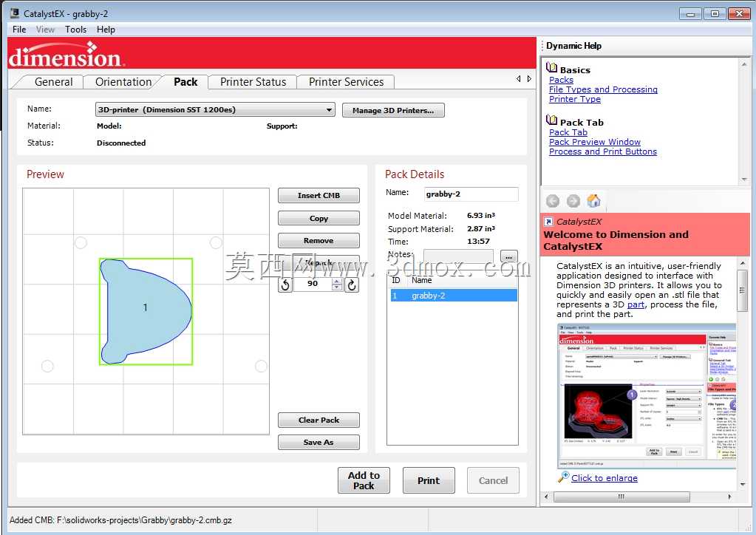Open the Packs help link
Screen dimensions: 756x535
coord(561,80)
